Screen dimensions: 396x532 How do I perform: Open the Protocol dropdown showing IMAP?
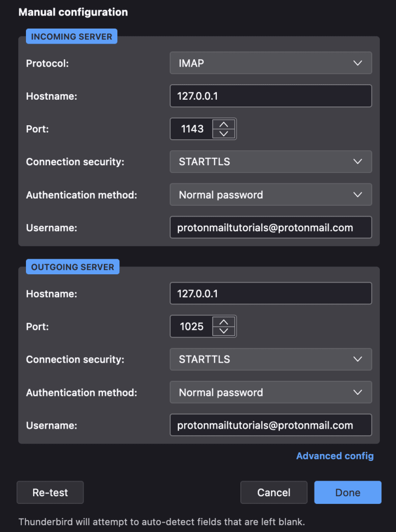(270, 63)
